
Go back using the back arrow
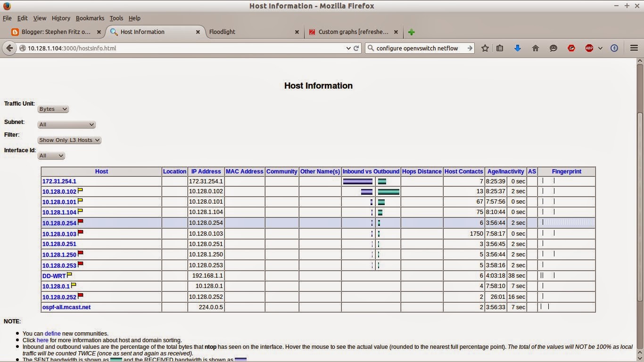tap(10, 48)
